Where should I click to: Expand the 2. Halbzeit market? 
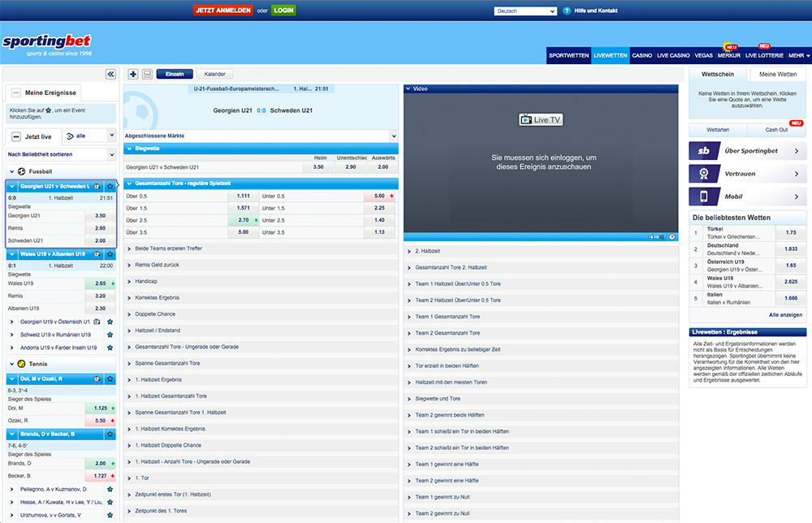[x=541, y=251]
